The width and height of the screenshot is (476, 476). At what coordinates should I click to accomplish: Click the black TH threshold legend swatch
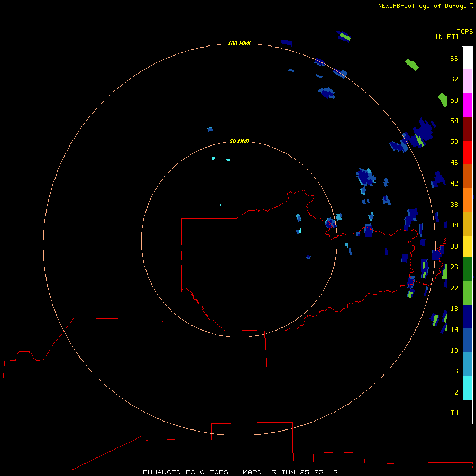click(467, 411)
